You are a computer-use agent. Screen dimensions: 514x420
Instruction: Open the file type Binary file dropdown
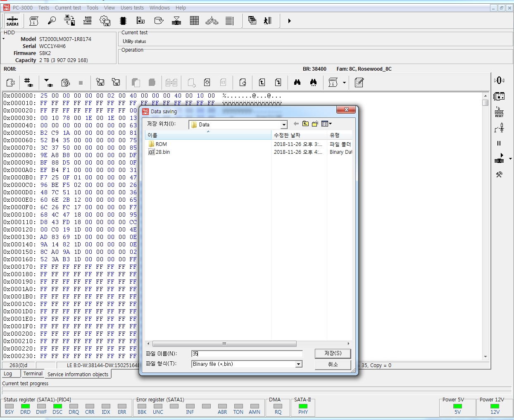tap(298, 364)
